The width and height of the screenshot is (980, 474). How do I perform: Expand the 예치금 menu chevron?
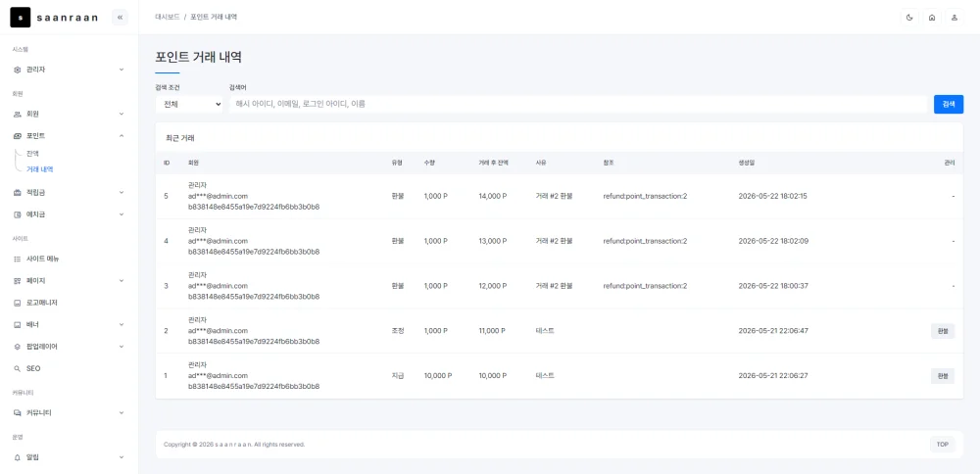click(122, 214)
